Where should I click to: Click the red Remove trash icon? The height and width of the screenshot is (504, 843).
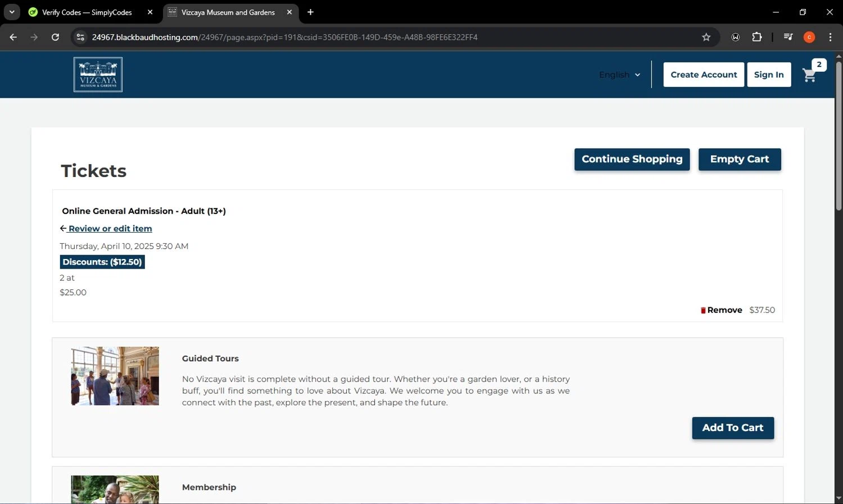[x=703, y=310]
